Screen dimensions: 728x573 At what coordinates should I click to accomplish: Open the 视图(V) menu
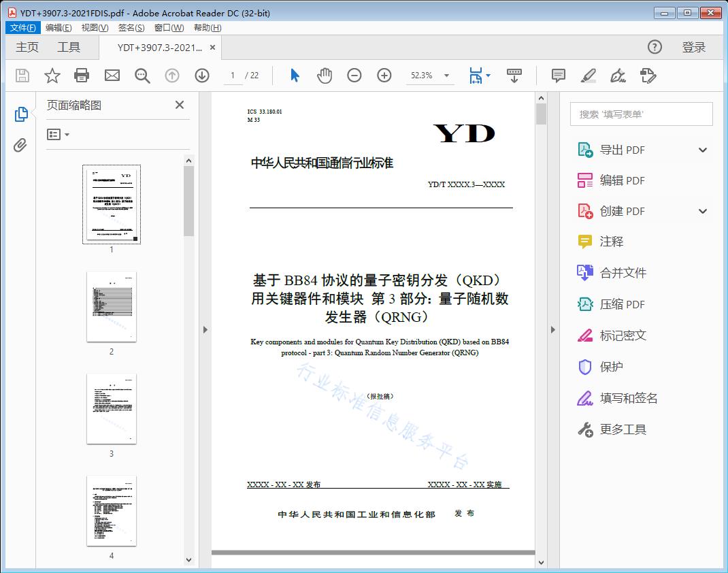[95, 28]
